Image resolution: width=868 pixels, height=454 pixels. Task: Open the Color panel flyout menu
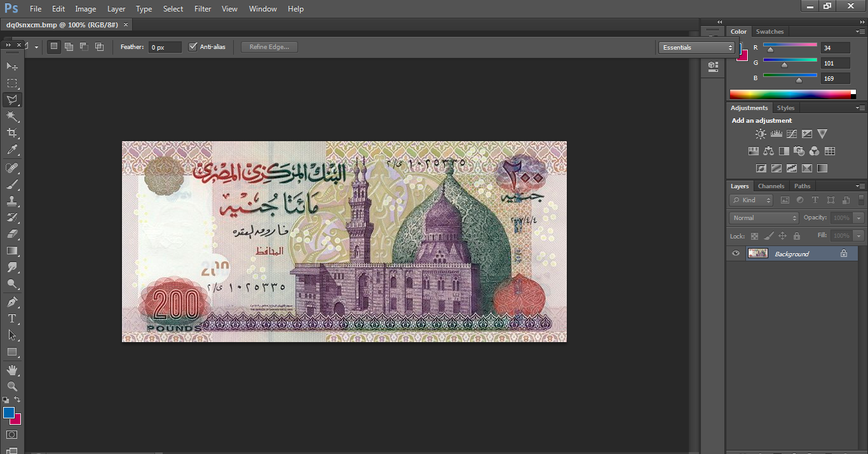(860, 31)
